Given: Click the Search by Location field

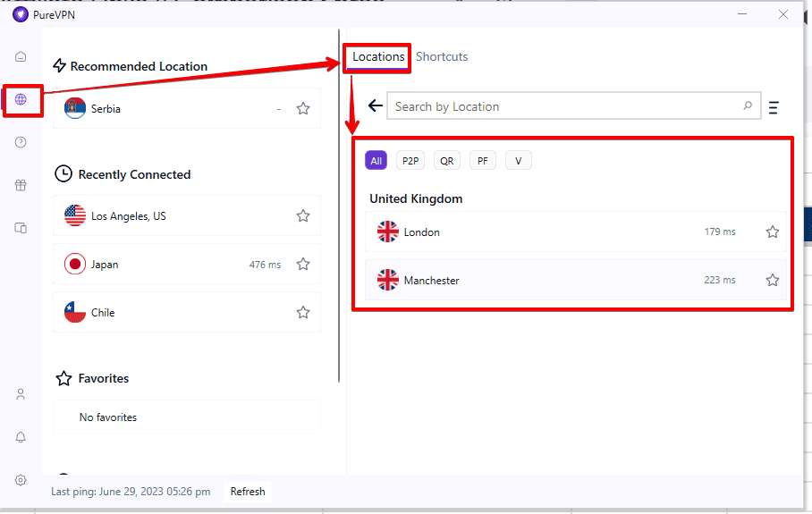Looking at the screenshot, I should pyautogui.click(x=565, y=106).
